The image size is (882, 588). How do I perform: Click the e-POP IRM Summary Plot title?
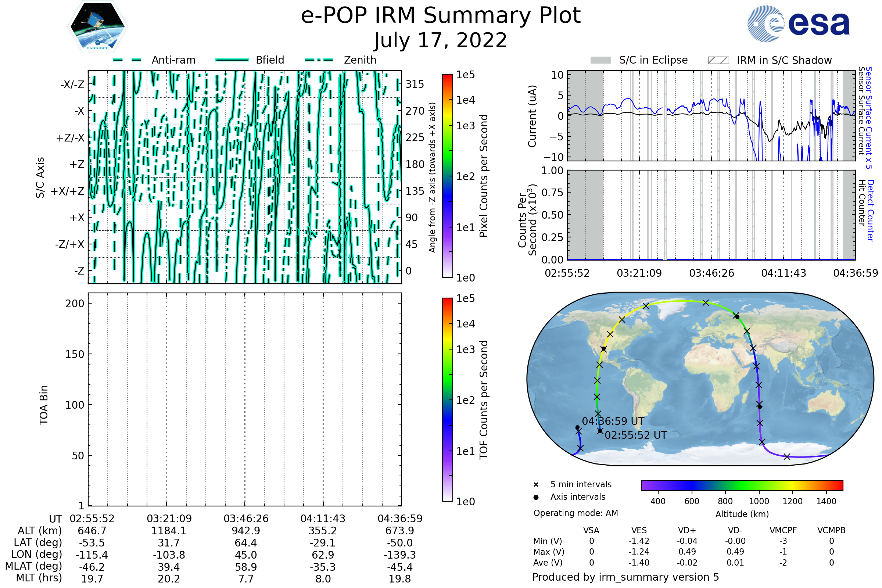click(x=441, y=16)
